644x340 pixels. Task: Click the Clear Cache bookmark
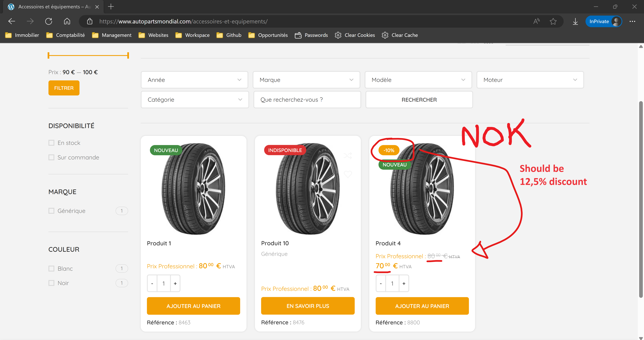click(x=400, y=35)
